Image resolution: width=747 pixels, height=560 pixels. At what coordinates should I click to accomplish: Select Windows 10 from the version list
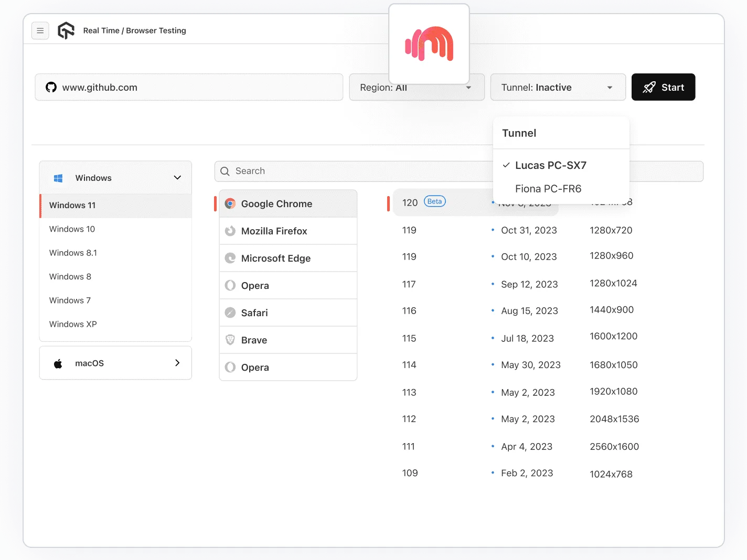(72, 229)
